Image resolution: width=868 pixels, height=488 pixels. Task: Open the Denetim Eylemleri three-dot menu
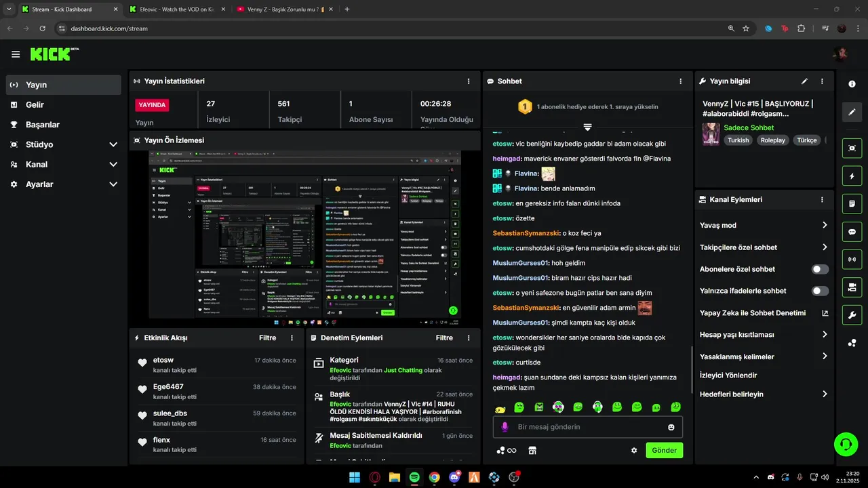[x=469, y=338]
